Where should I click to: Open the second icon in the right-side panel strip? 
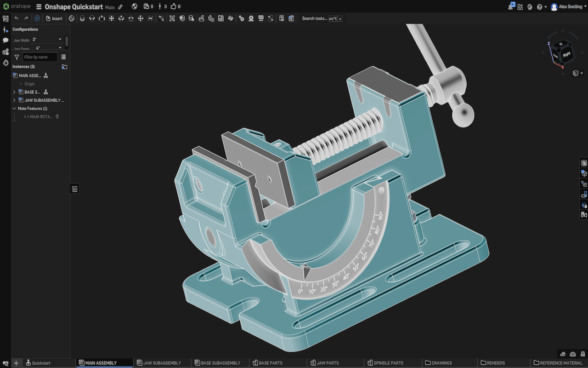pyautogui.click(x=584, y=173)
